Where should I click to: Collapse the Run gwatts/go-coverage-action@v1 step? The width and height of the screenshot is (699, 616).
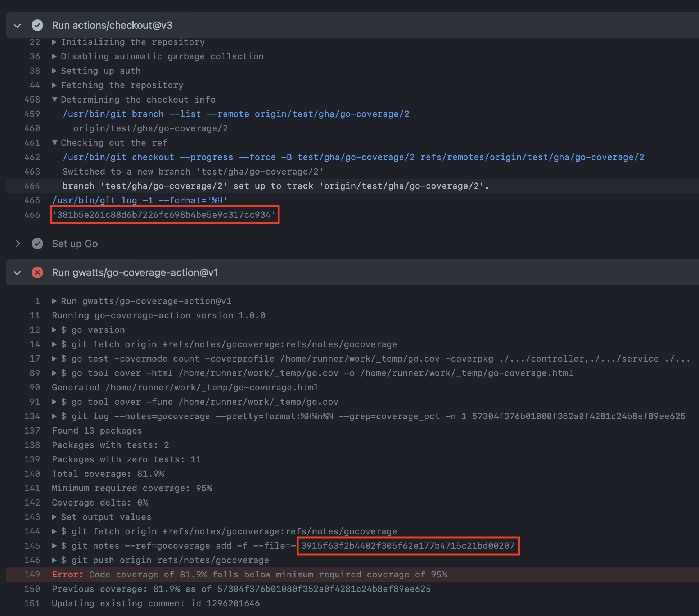tap(17, 272)
